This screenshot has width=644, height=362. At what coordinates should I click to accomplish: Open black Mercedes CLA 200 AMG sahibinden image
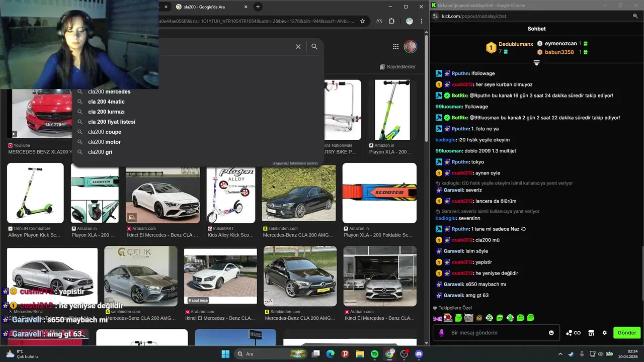(x=299, y=193)
